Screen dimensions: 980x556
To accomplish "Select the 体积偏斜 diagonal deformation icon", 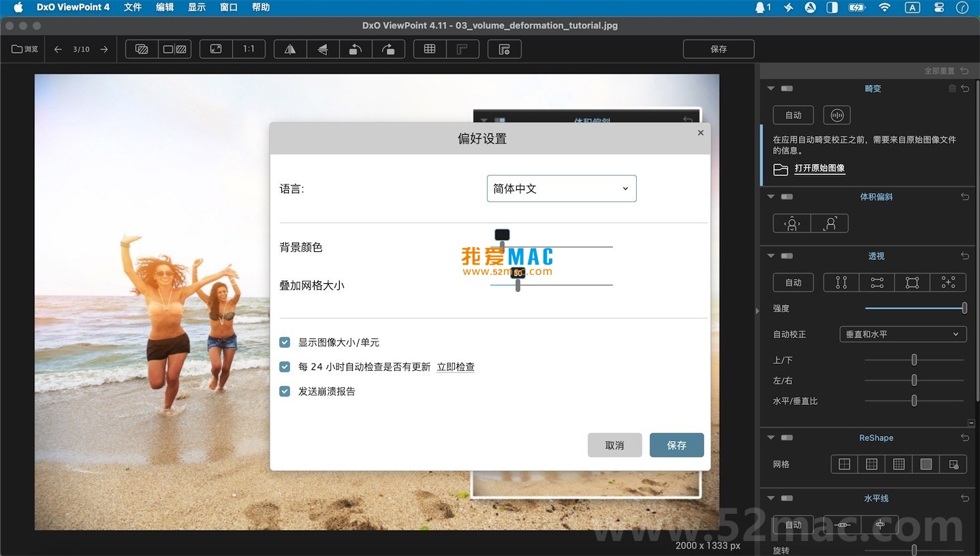I will coord(829,223).
